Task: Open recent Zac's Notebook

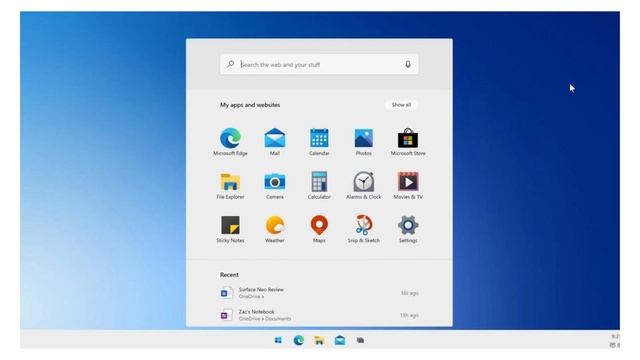Action: [x=319, y=315]
